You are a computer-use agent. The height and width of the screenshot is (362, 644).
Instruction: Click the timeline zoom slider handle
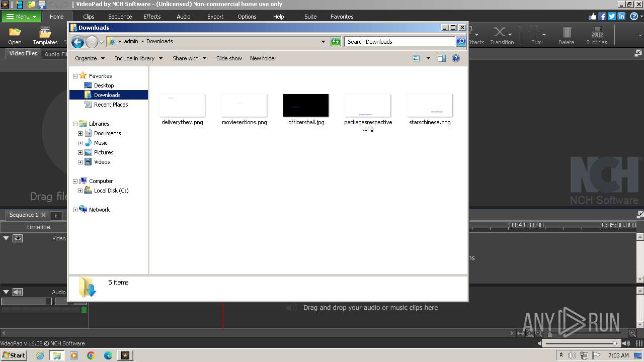coord(550,334)
